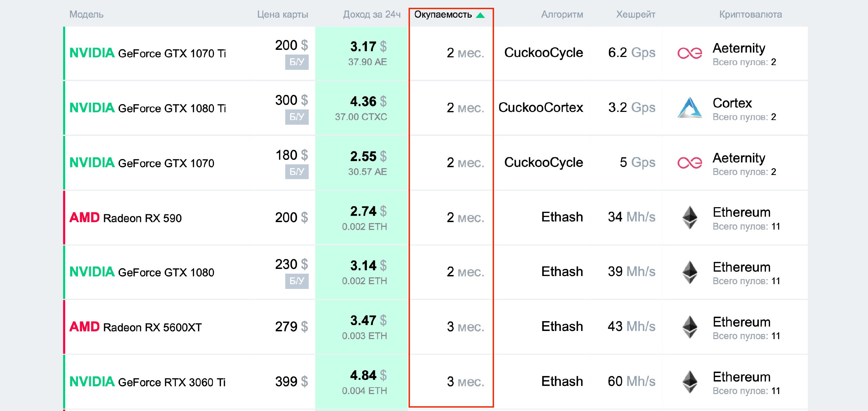
Task: Click the 2 мес. payback for GTX 1080 Ti
Action: [465, 108]
